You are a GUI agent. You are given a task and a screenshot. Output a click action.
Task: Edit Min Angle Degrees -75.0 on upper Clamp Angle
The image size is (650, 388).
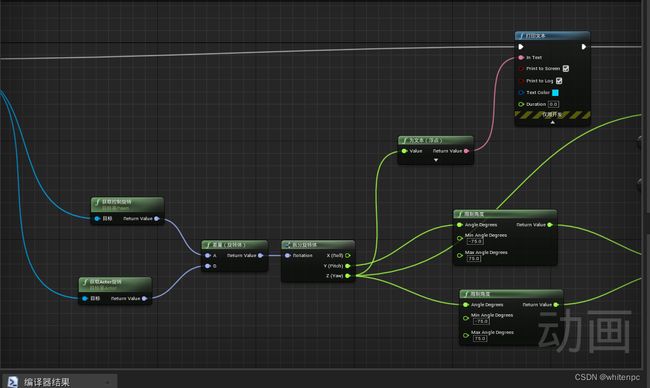(475, 241)
